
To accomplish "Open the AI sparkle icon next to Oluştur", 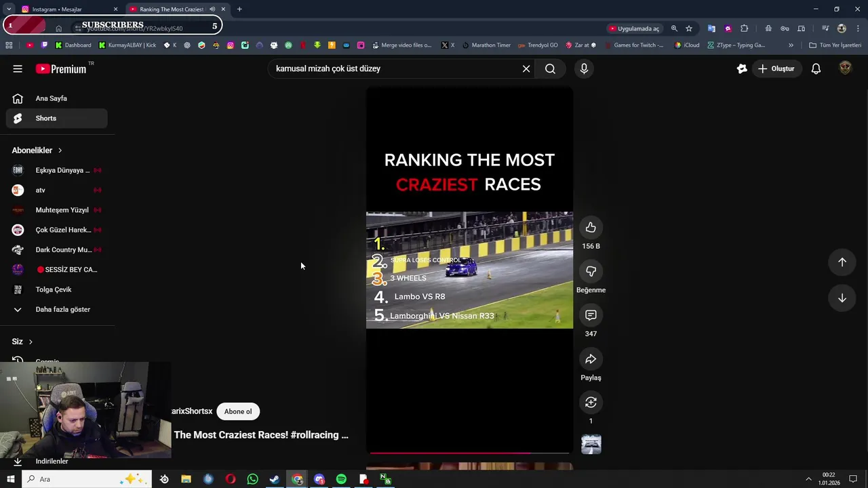I will click(x=742, y=68).
